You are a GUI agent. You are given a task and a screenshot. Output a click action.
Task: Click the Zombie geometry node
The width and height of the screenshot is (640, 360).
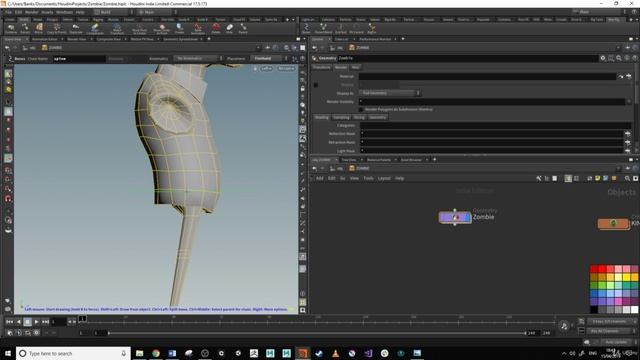click(455, 217)
